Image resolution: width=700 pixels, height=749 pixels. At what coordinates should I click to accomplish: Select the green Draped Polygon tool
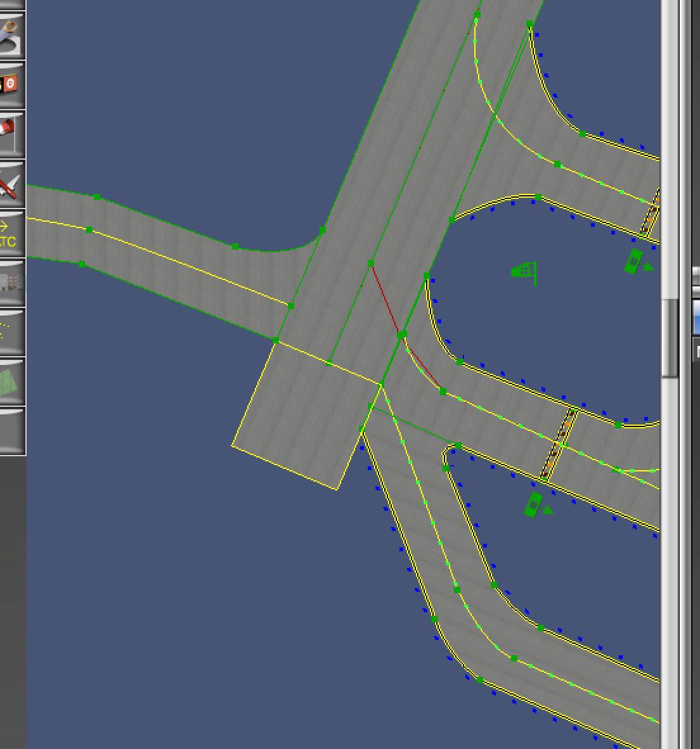11,381
